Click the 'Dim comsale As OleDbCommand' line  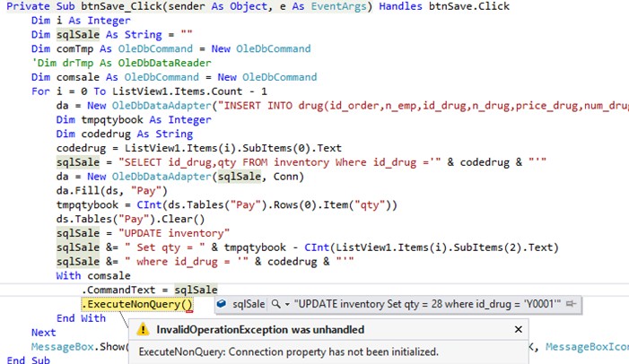pos(174,77)
